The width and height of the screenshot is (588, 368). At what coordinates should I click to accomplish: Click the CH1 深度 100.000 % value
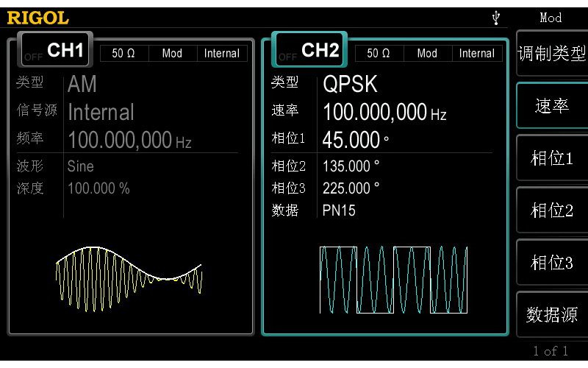pyautogui.click(x=98, y=188)
